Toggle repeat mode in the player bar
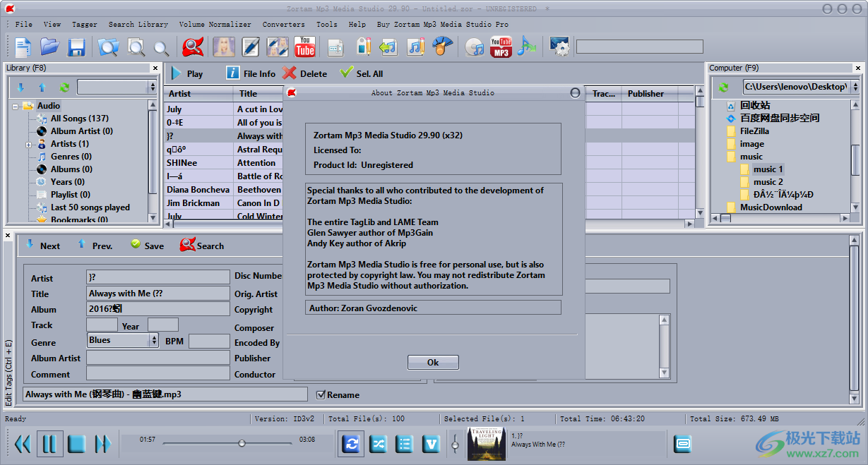The image size is (868, 465). click(351, 443)
